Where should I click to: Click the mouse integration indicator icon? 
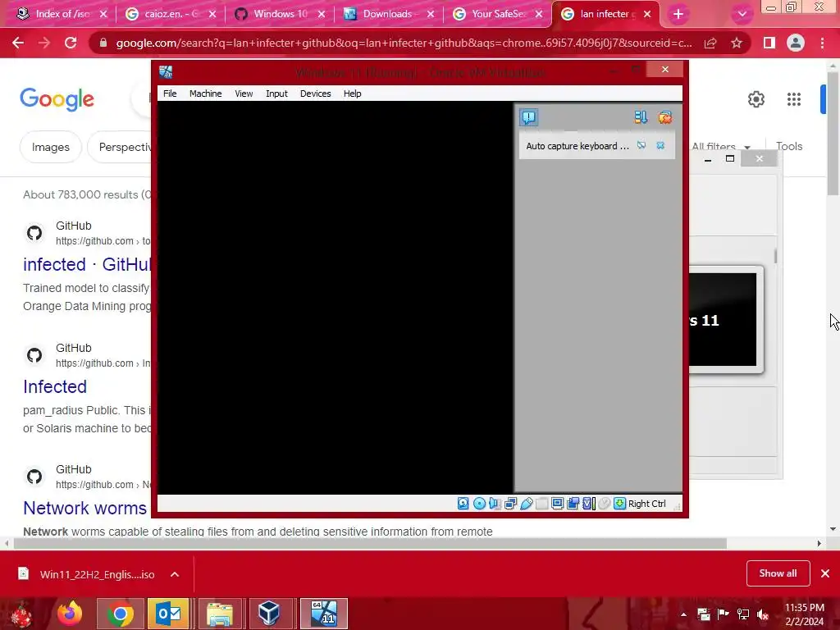605,504
